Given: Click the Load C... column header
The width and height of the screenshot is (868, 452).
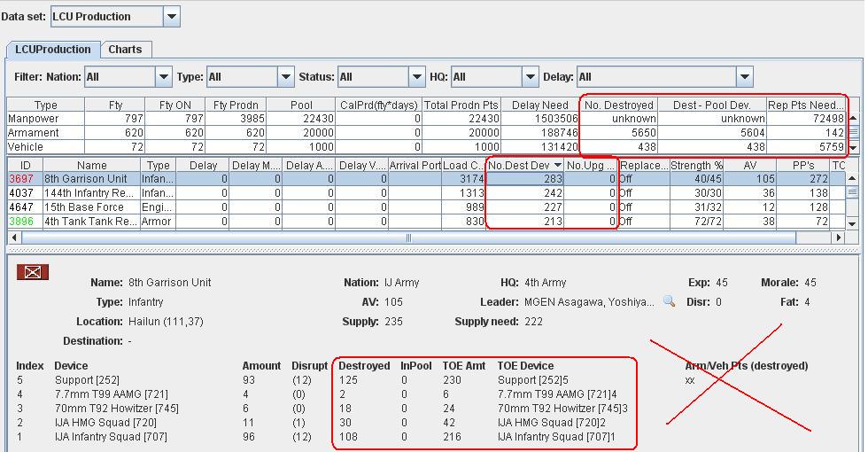Looking at the screenshot, I should click(464, 165).
